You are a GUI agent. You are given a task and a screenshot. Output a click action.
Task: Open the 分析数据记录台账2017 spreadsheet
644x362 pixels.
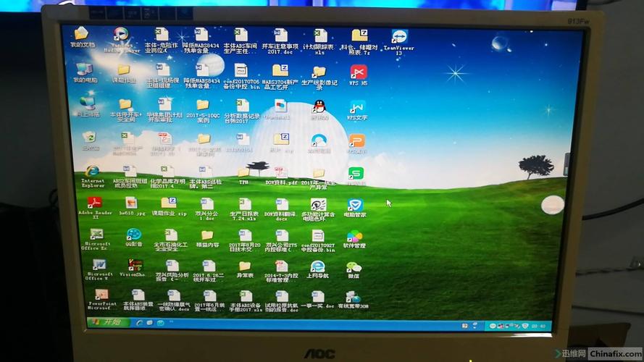pyautogui.click(x=243, y=106)
